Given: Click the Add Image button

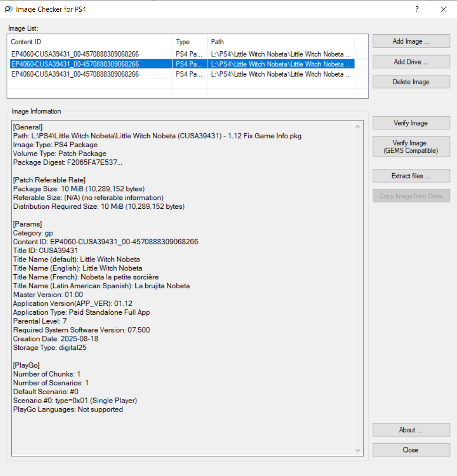Looking at the screenshot, I should pyautogui.click(x=411, y=41).
